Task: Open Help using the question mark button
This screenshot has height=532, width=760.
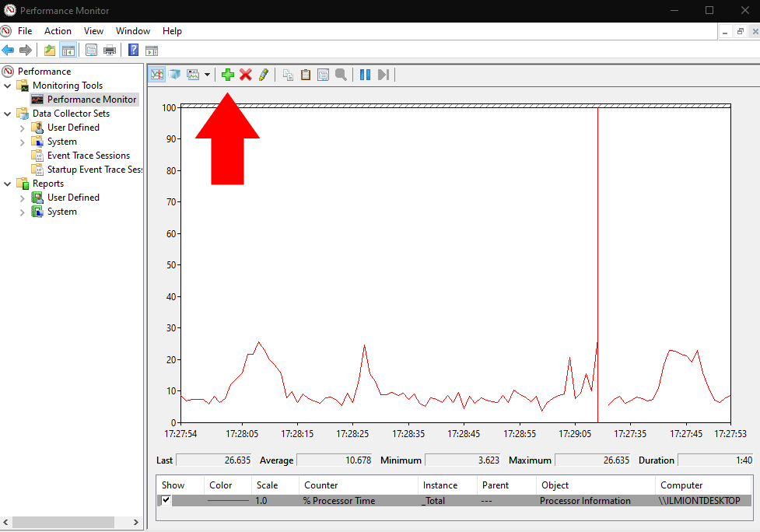Action: 131,49
